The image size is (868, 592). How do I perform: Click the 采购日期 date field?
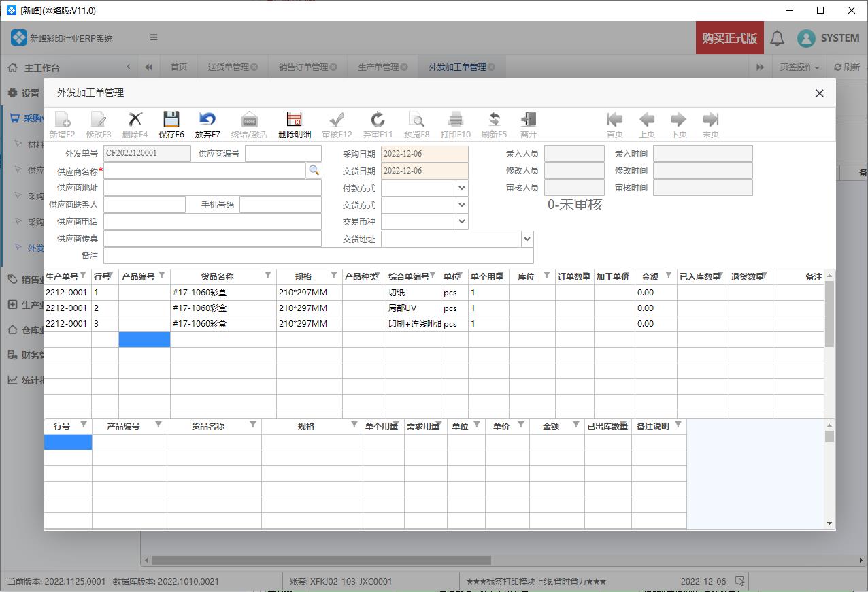click(424, 154)
